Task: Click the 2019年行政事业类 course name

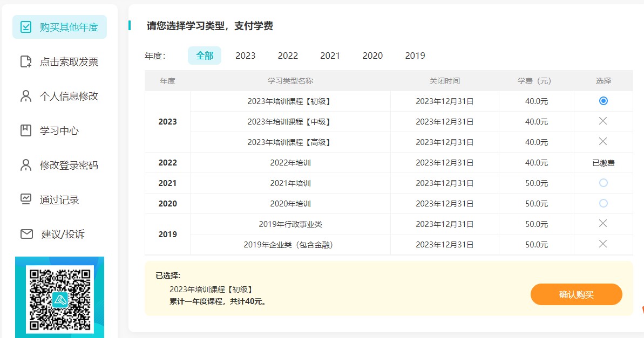Action: click(290, 224)
